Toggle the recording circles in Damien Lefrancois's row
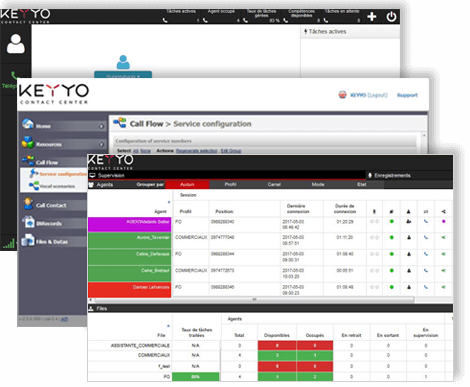470x387 pixels. (x=374, y=287)
